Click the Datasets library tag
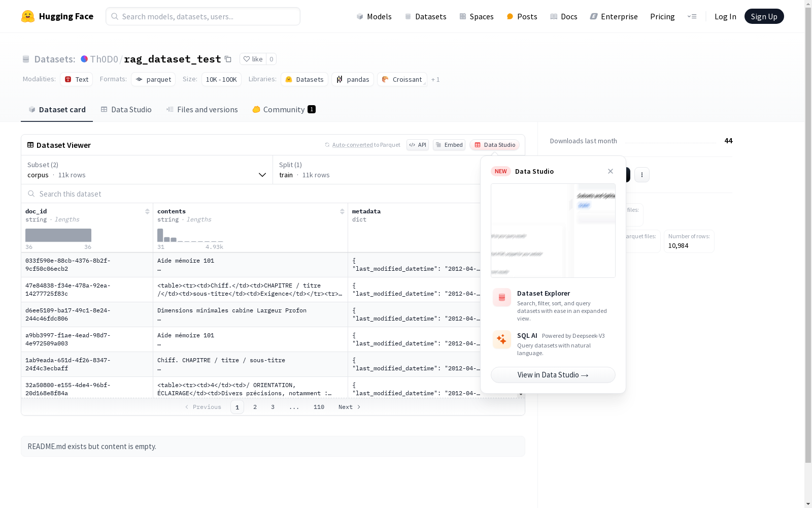 (x=304, y=79)
